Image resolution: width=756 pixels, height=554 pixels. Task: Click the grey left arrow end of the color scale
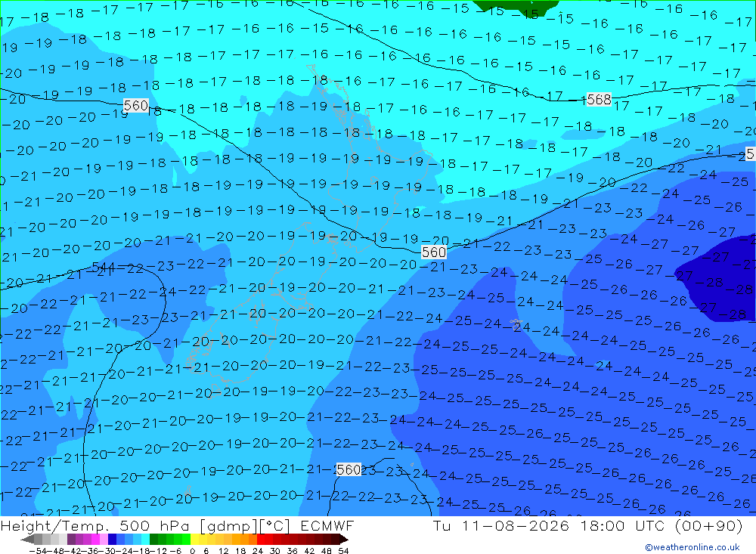pos(28,539)
